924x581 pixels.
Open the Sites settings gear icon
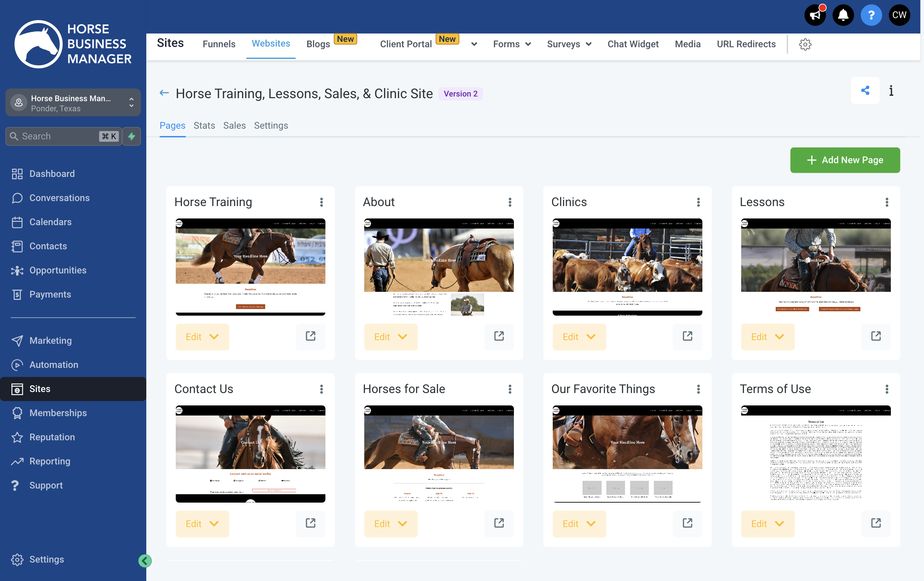[x=805, y=45]
